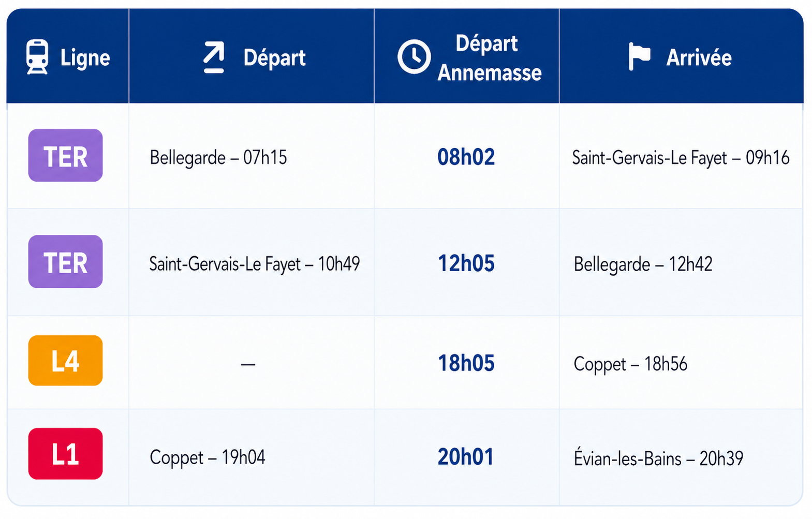Click the 12h05 departure time
This screenshot has height=519, width=812.
466,263
